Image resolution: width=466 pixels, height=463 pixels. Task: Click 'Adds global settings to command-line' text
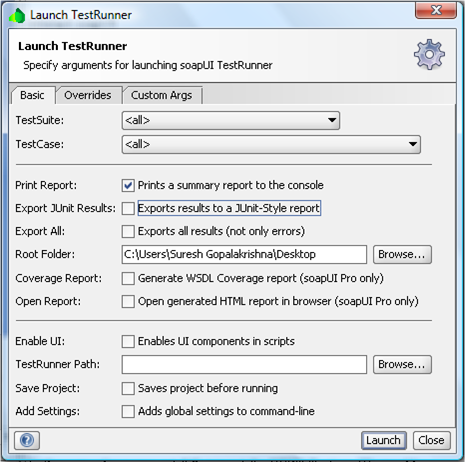[x=226, y=411]
